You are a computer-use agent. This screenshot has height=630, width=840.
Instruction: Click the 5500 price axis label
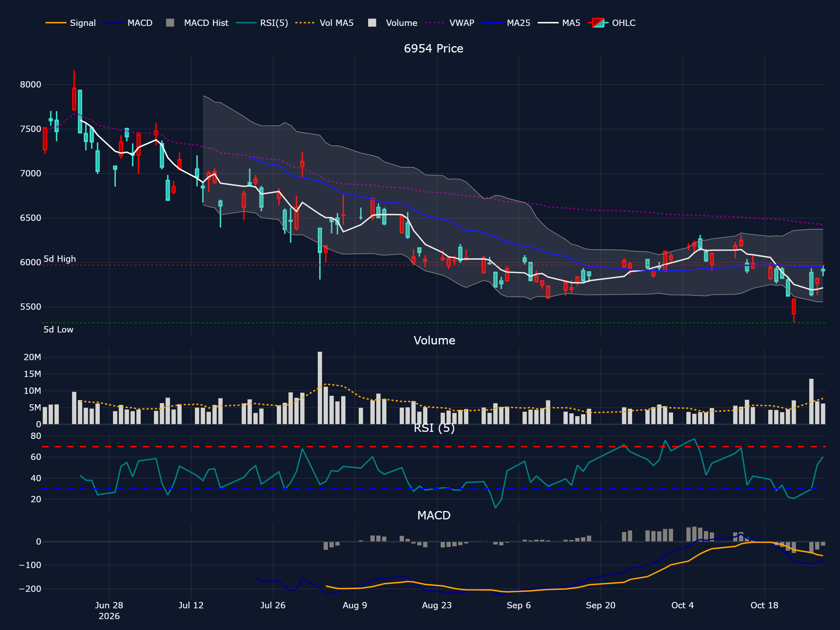(x=30, y=307)
